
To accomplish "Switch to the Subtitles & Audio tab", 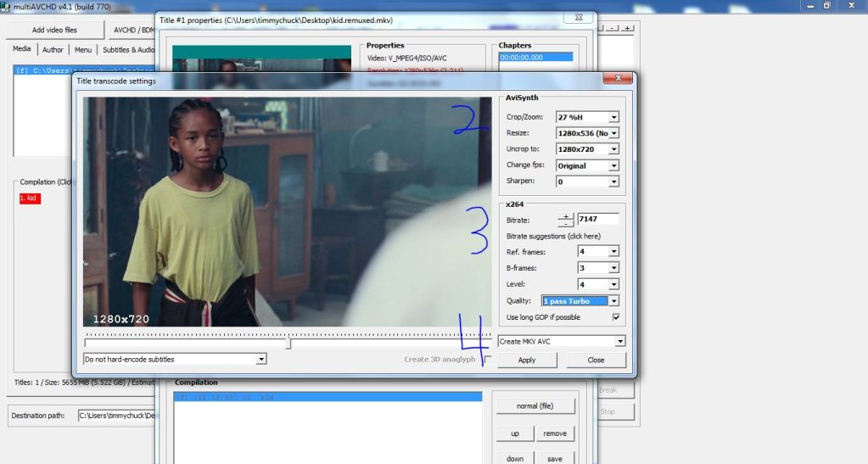I will [128, 50].
